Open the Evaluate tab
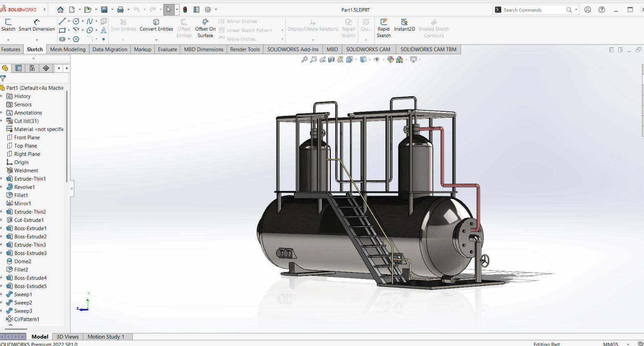 (167, 49)
